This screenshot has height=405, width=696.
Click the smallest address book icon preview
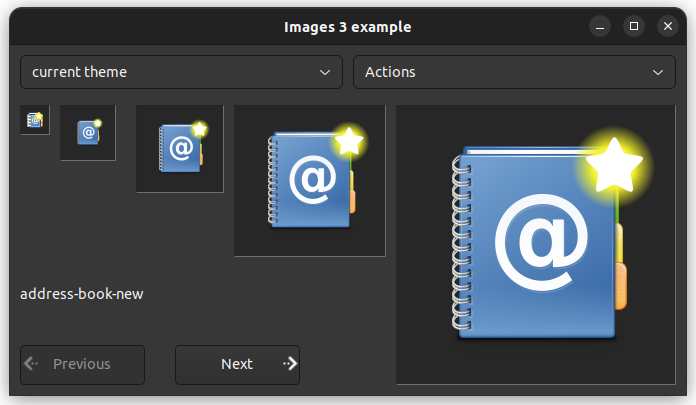pos(35,120)
